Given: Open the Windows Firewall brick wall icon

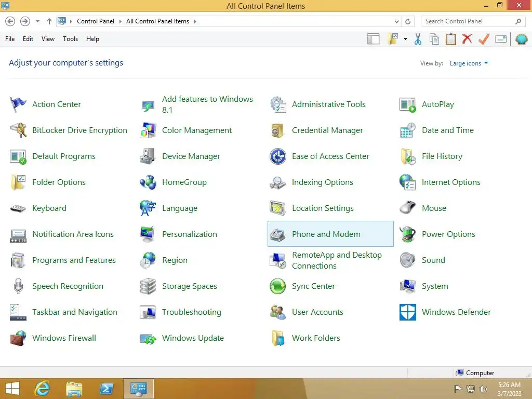Looking at the screenshot, I should [18, 338].
